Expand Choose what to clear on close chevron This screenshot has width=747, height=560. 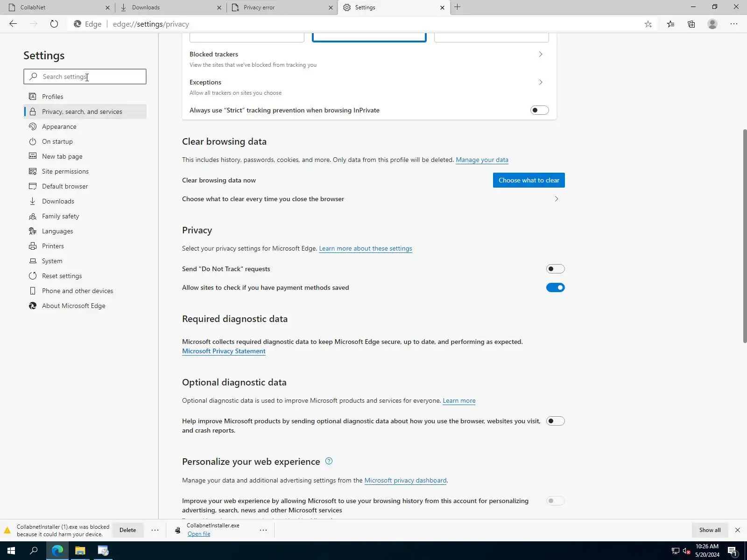coord(557,199)
